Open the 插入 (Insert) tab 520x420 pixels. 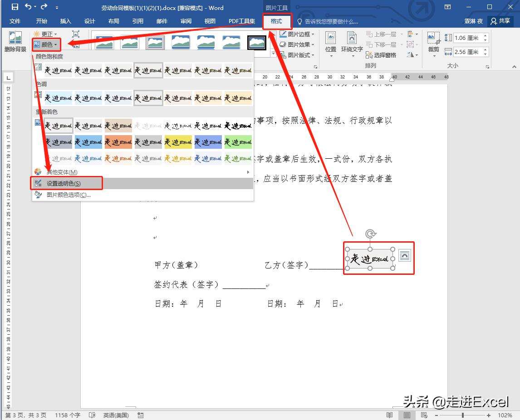(66, 21)
